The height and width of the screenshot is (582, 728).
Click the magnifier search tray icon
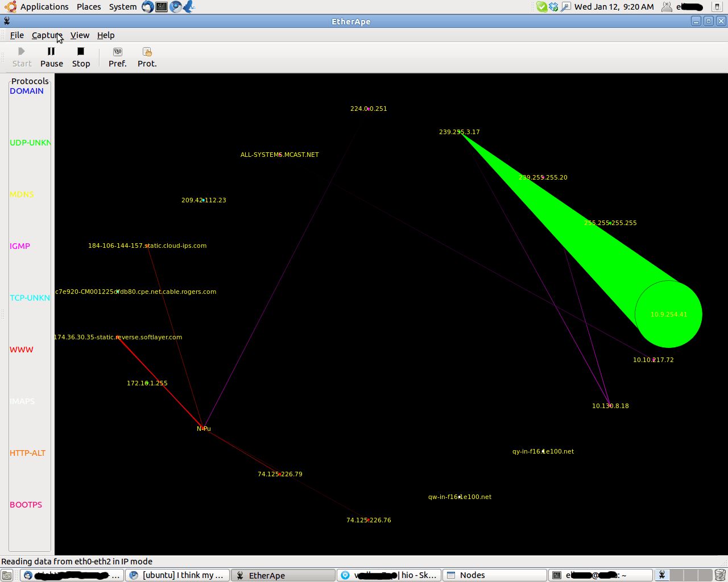[565, 7]
